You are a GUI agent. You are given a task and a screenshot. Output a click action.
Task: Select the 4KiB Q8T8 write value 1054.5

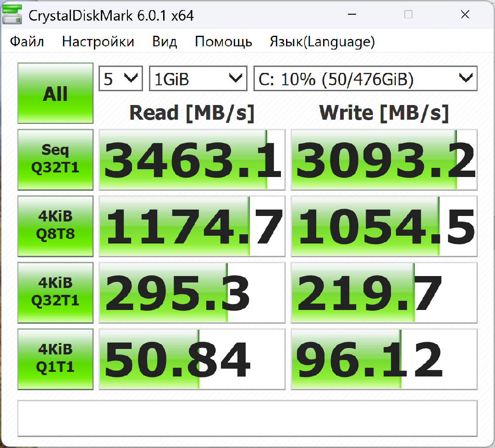click(x=384, y=226)
